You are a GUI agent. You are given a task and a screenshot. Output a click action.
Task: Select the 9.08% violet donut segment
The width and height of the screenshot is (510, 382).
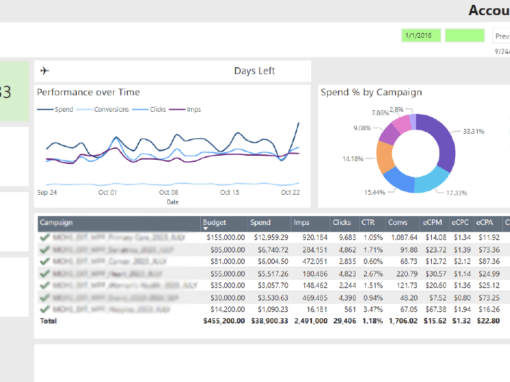pos(390,134)
